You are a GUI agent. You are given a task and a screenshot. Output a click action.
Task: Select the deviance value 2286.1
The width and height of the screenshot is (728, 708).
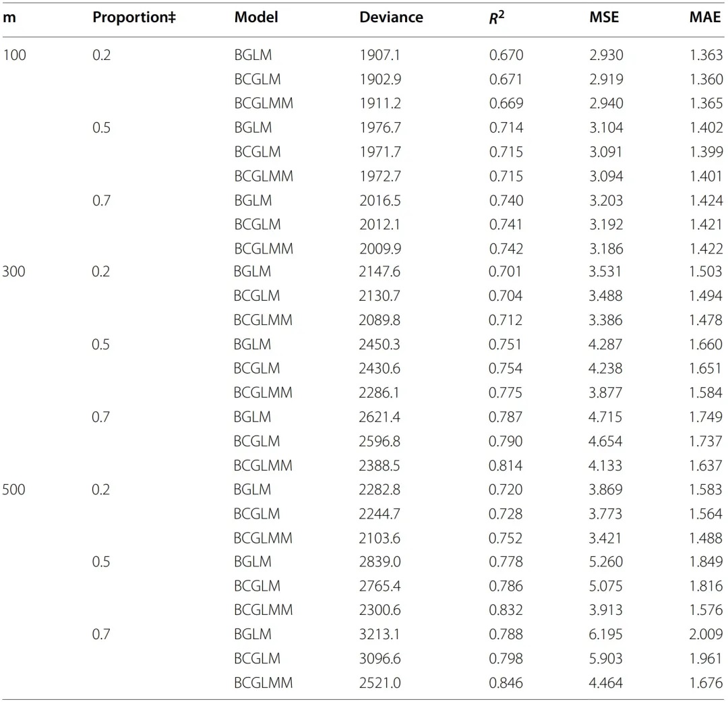point(379,392)
